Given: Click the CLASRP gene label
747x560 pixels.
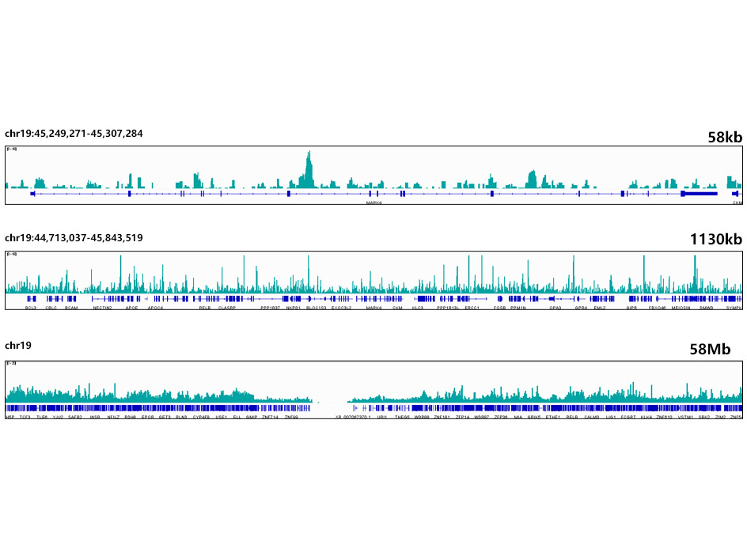Looking at the screenshot, I should coord(227,308).
